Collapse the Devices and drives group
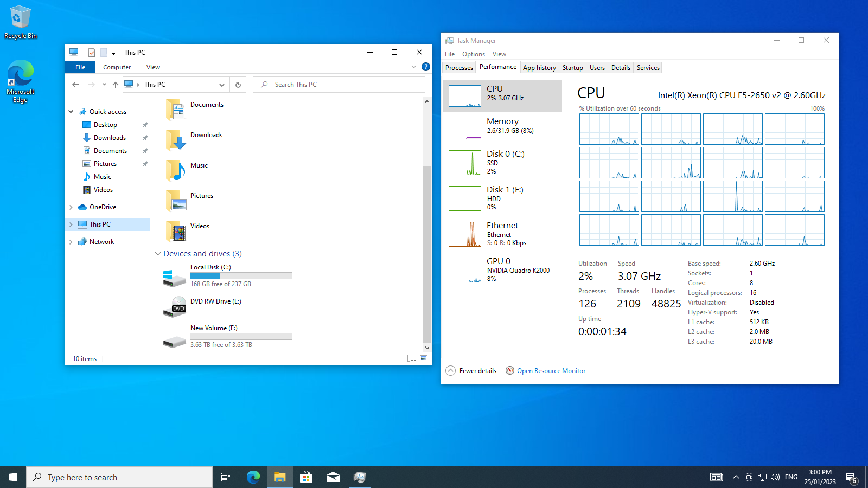The height and width of the screenshot is (488, 868). 158,254
